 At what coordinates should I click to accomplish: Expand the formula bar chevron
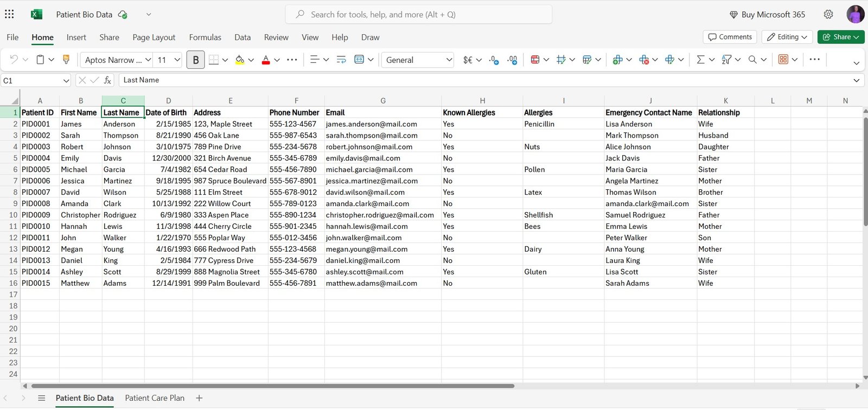point(857,80)
